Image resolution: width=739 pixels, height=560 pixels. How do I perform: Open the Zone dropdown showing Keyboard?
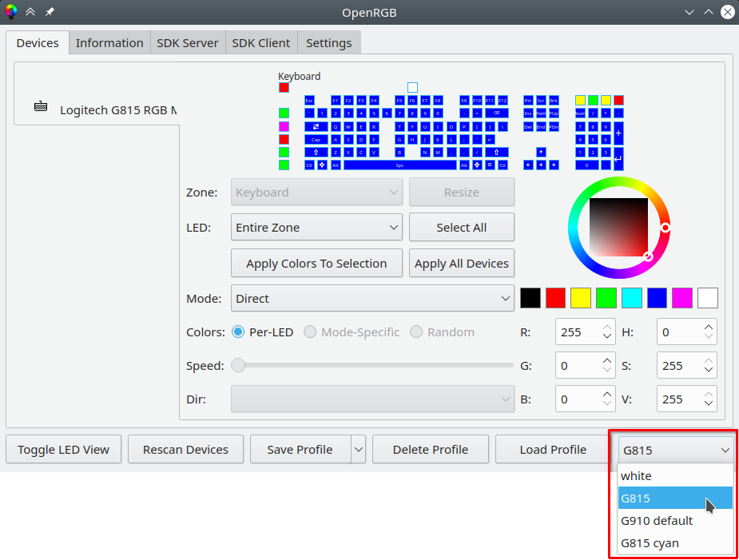316,193
